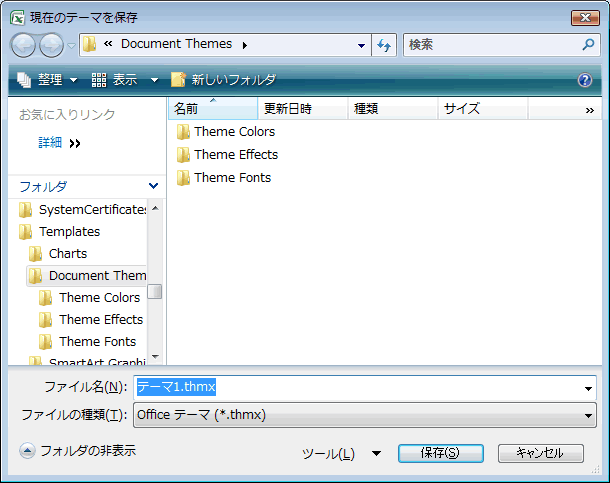Click the folder icon in the address bar

point(89,44)
